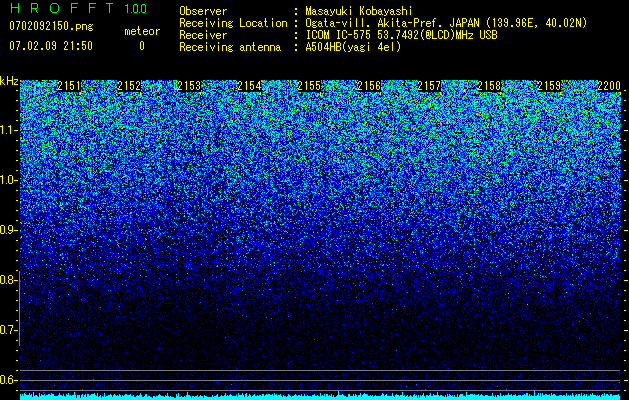Viewport: 629px width, 400px height.
Task: Click the 2153 time marker
Action: (189, 86)
